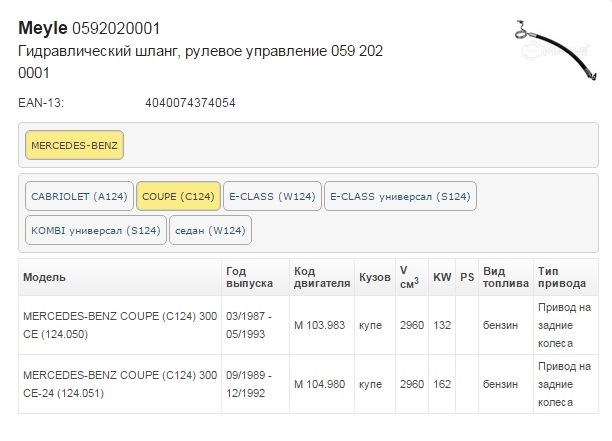Viewport: 612px width, 441px height.
Task: Select the COUPE (C124) model button
Action: 178,196
